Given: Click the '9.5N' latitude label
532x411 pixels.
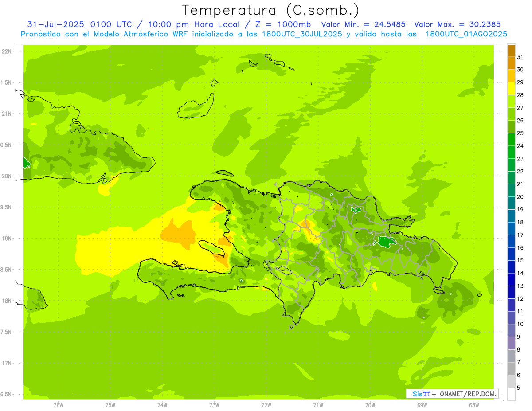Looking at the screenshot, I should pyautogui.click(x=7, y=207).
